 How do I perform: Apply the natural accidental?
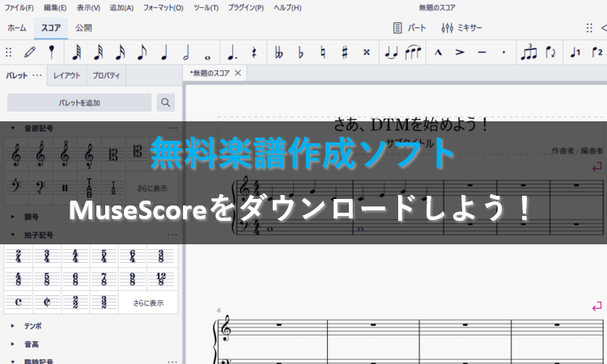tap(323, 53)
